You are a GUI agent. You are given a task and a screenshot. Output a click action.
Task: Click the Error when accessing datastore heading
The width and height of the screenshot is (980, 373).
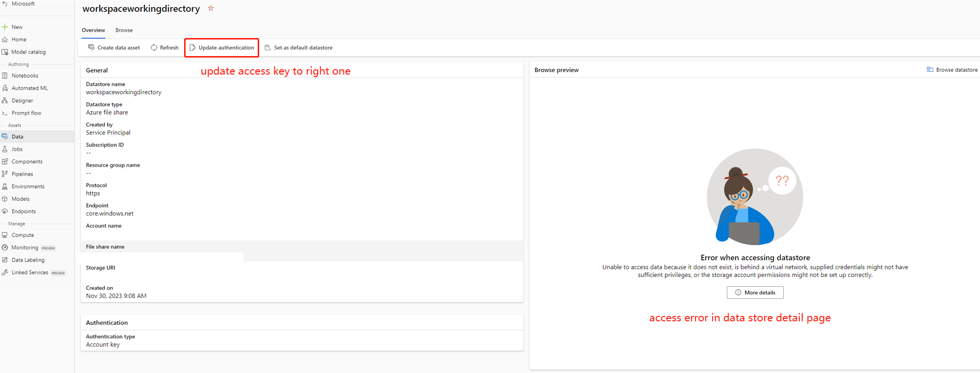click(755, 257)
